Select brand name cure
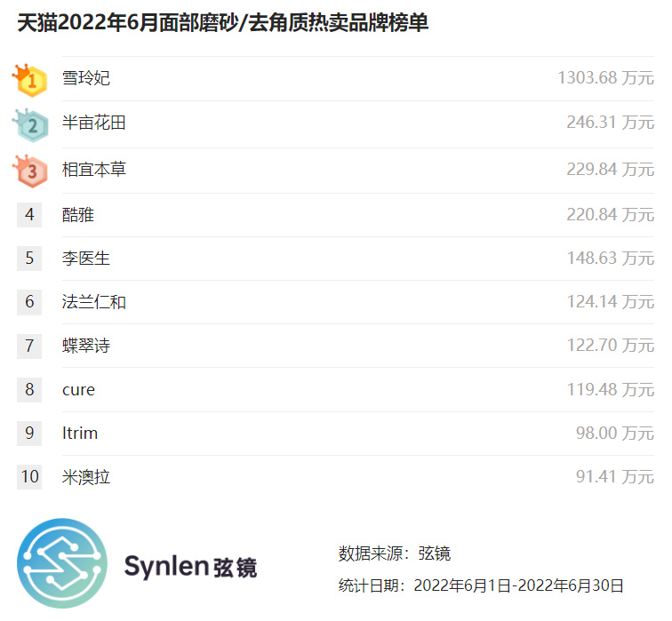The height and width of the screenshot is (621, 672). (x=78, y=390)
